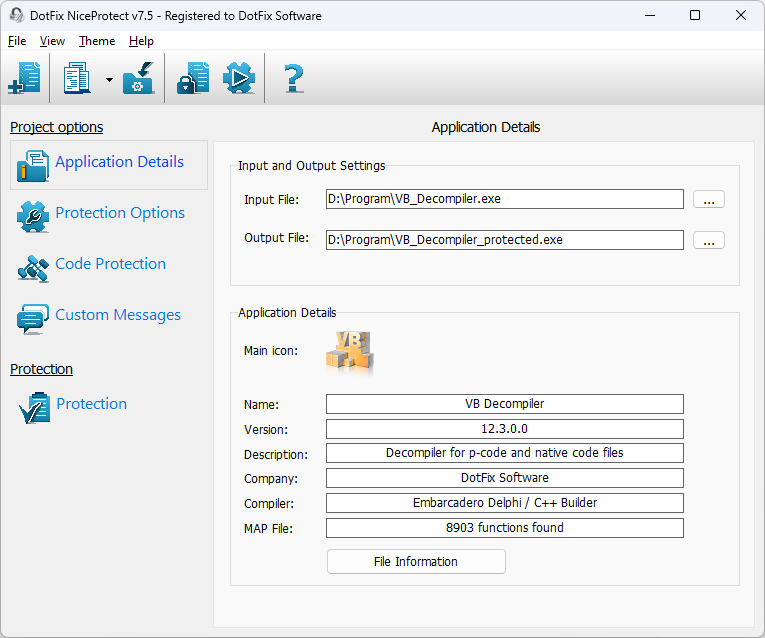765x638 pixels.
Task: Click the Custom Messages speech bubble icon
Action: click(x=33, y=319)
